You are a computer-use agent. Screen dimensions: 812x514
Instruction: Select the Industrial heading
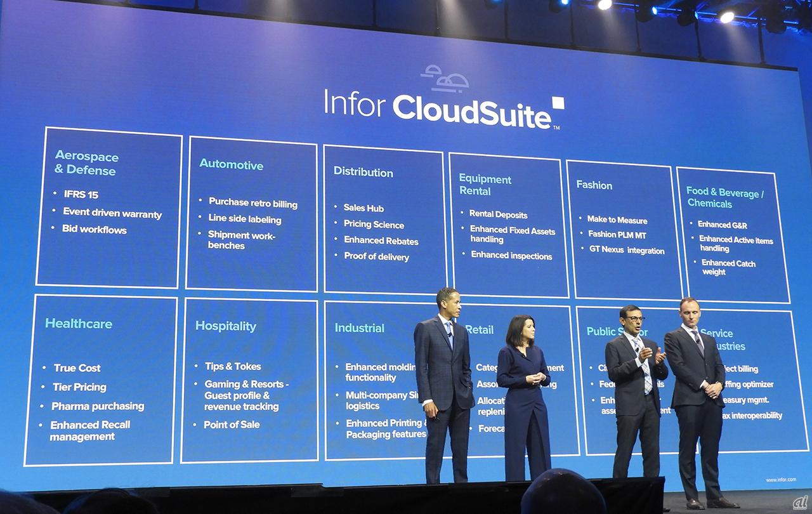pos(360,328)
